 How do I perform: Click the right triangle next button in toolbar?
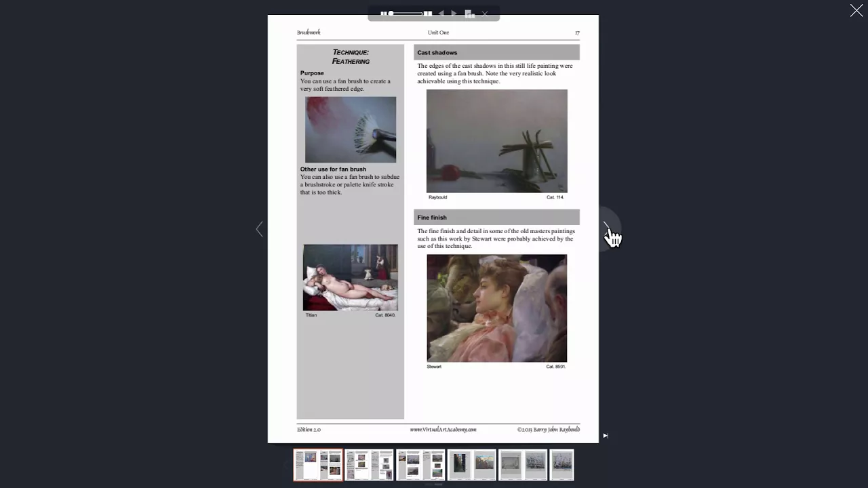(454, 14)
